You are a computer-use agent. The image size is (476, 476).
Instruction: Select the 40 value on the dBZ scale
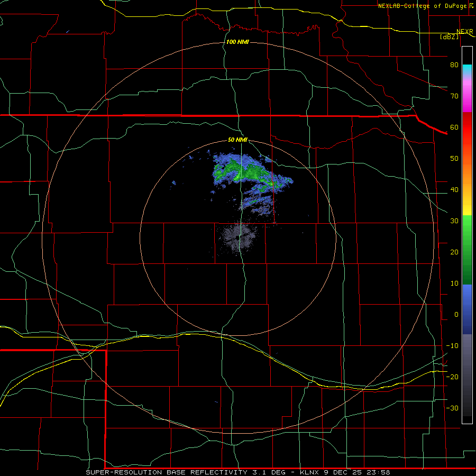pos(454,190)
